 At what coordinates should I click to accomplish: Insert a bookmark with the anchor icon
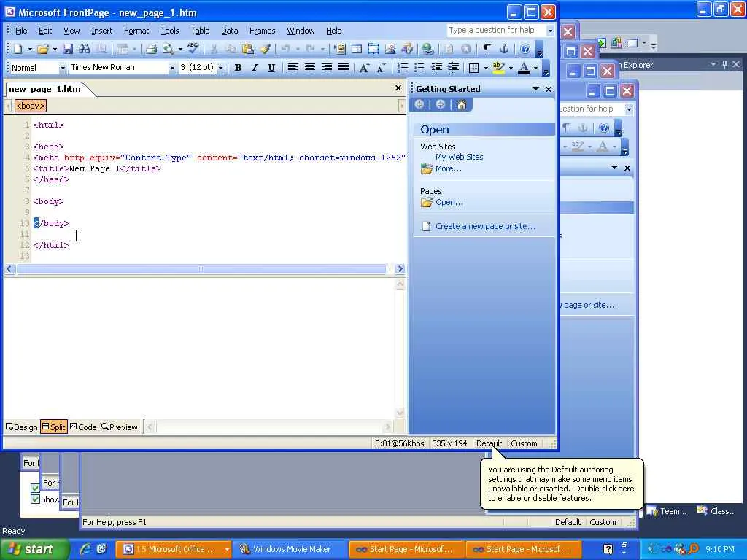tap(503, 49)
